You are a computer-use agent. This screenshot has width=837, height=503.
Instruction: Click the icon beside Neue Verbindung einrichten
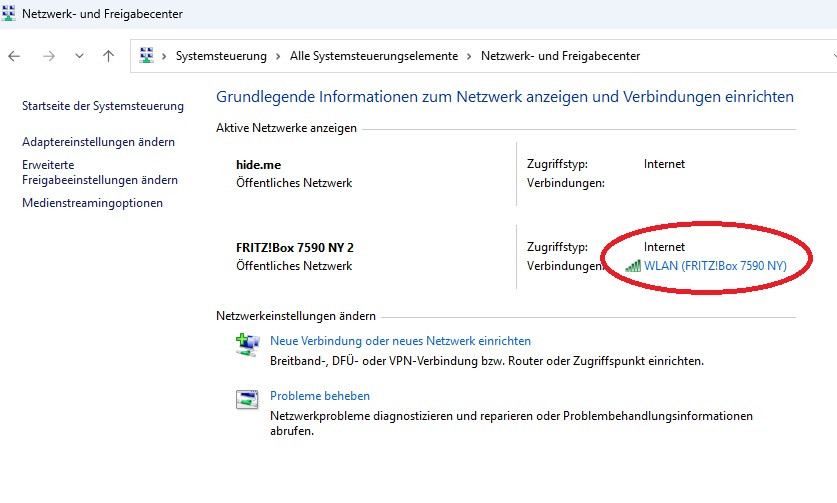pyautogui.click(x=247, y=346)
